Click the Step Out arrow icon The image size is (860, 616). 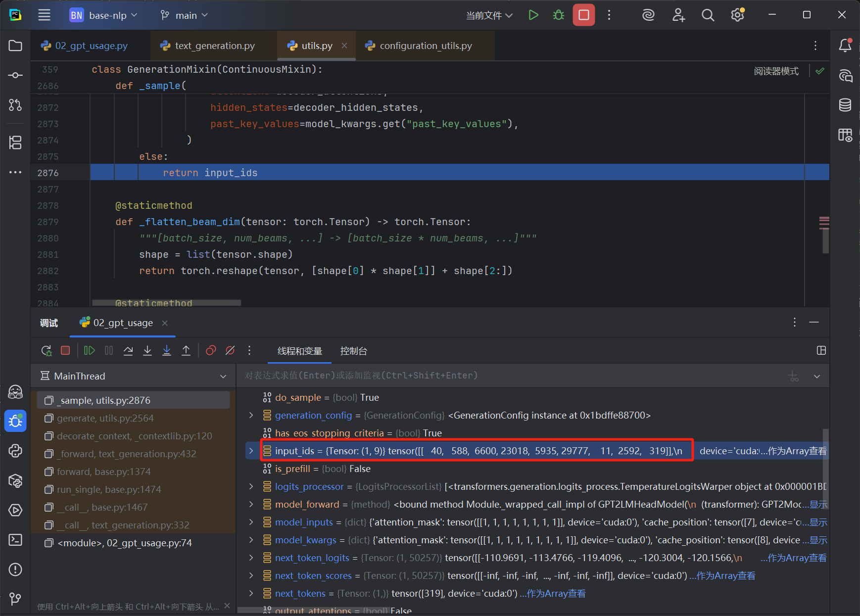click(186, 351)
